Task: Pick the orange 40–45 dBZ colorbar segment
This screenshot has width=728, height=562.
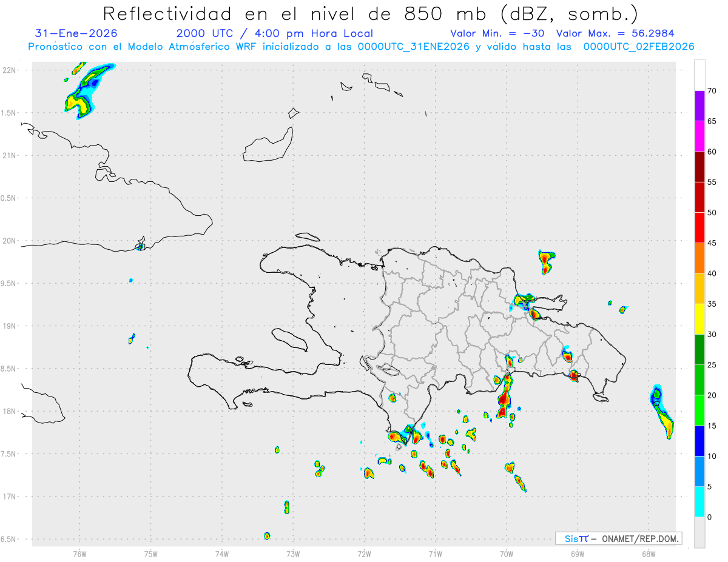Action: [699, 258]
